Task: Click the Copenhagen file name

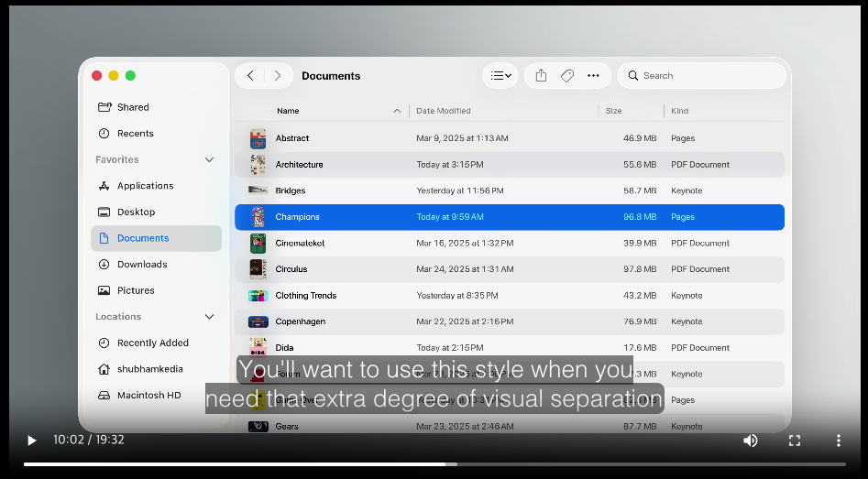Action: 301,321
